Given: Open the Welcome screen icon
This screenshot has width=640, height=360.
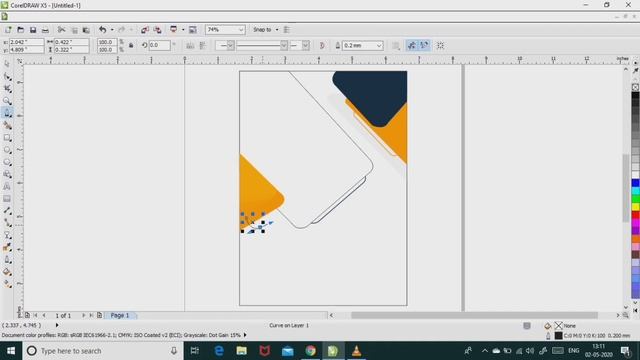Looking at the screenshot, I should pyautogui.click(x=193, y=30).
